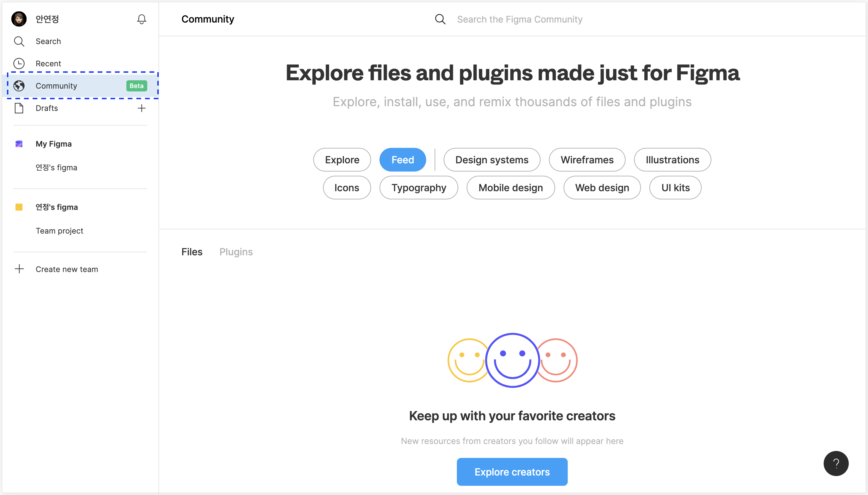Click Create new team
The height and width of the screenshot is (495, 868).
tap(67, 269)
